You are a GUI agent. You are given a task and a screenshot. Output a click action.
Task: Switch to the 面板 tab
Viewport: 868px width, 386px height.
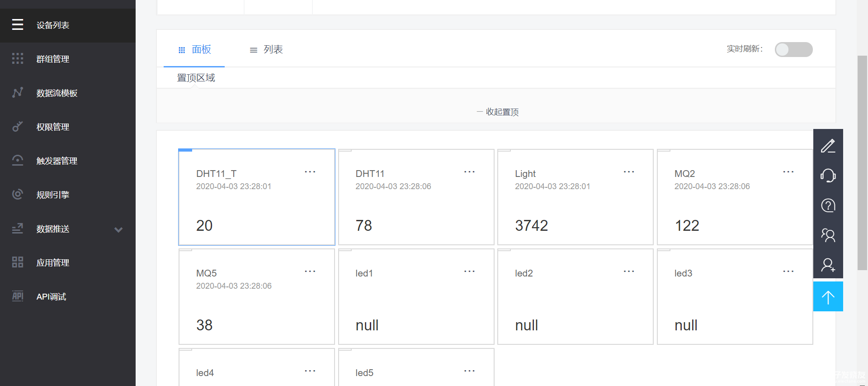pos(194,49)
